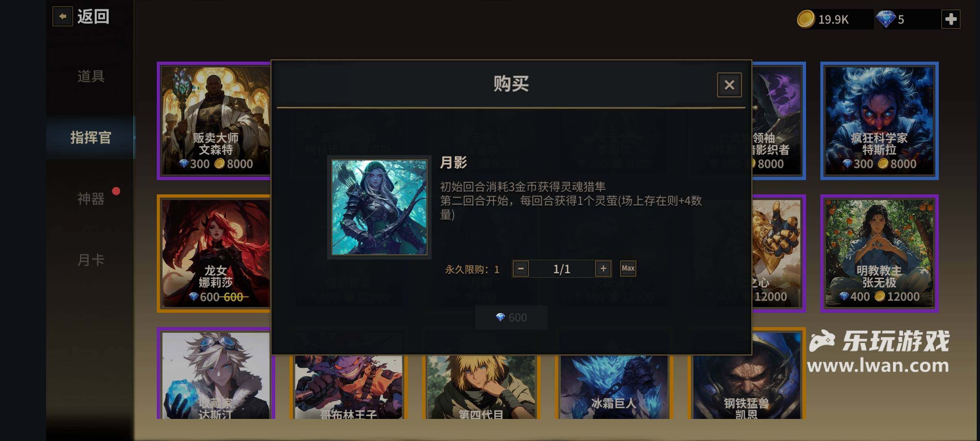
Task: Click the 月影 portrait in dialog
Action: tap(379, 207)
